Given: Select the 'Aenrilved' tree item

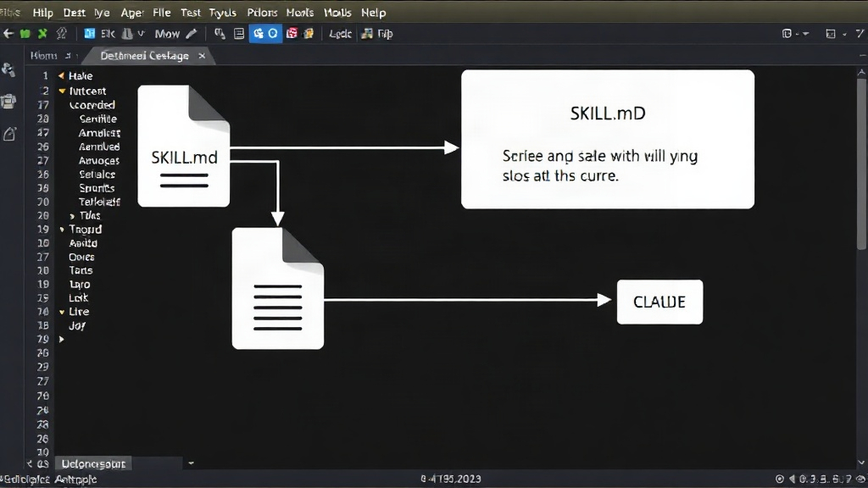Looking at the screenshot, I should pos(99,147).
